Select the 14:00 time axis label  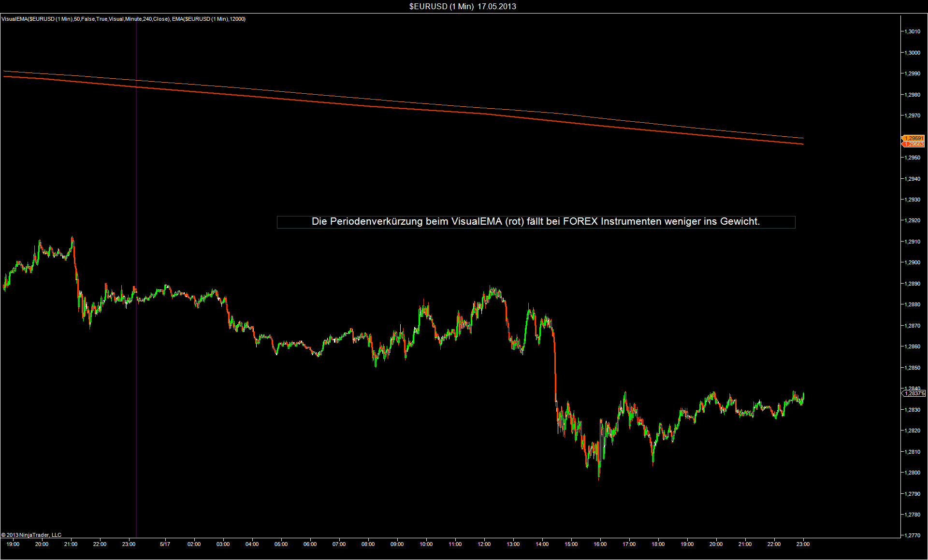pos(542,544)
